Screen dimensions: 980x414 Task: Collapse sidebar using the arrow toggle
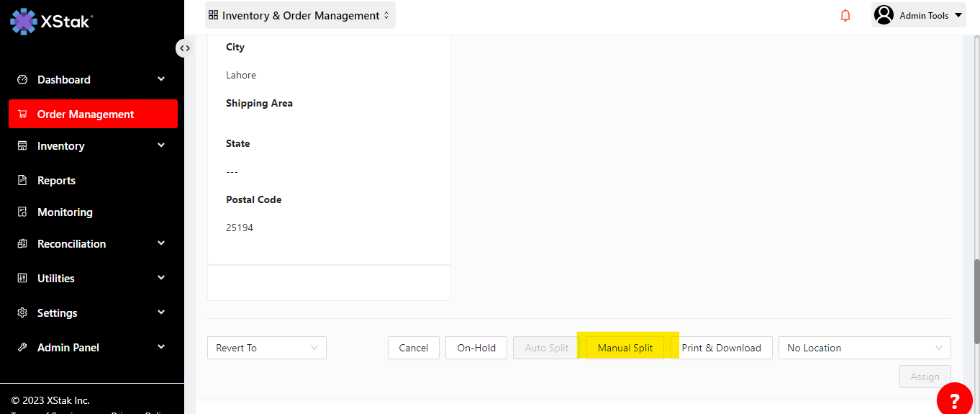click(x=185, y=48)
